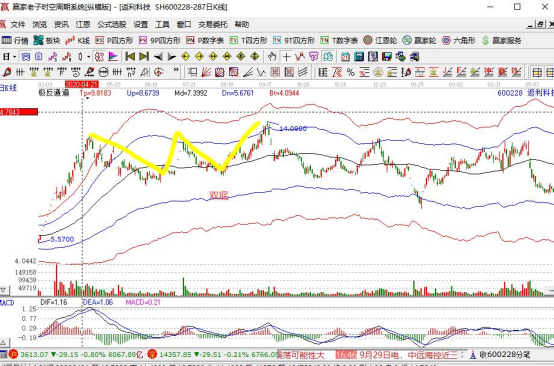Step to previous bar with black left arrow
This screenshot has width=554, height=366.
(158, 57)
